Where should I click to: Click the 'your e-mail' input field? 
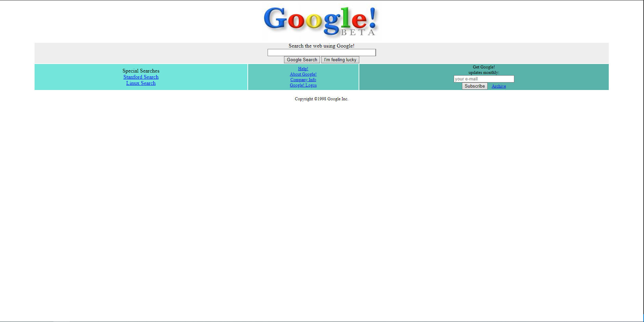coord(484,79)
